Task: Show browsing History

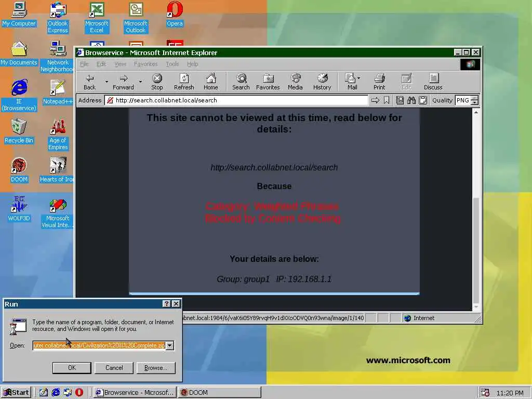Action: tap(322, 82)
